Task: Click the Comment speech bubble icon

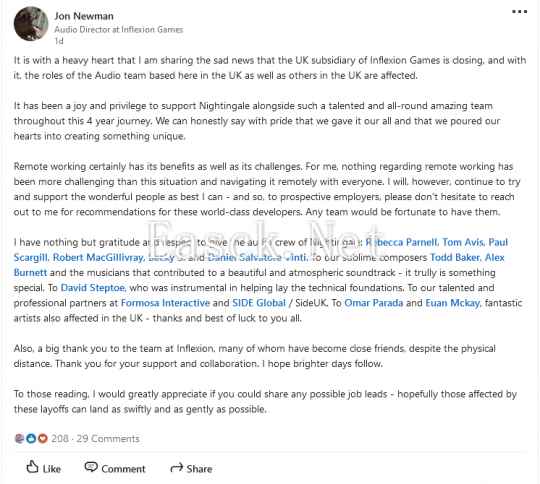Action: click(91, 467)
